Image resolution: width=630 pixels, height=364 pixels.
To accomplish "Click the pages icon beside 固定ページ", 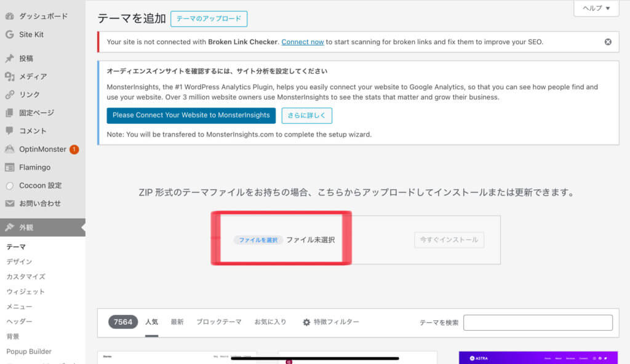I will coord(10,113).
